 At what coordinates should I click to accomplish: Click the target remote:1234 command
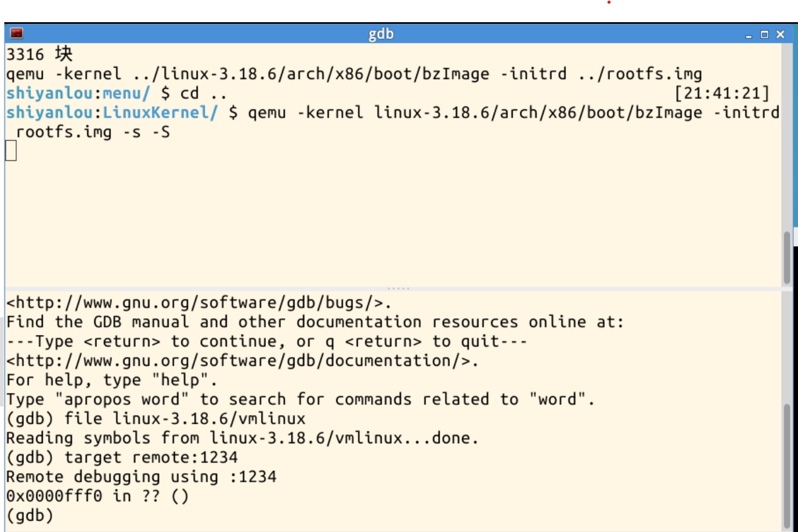[151, 457]
